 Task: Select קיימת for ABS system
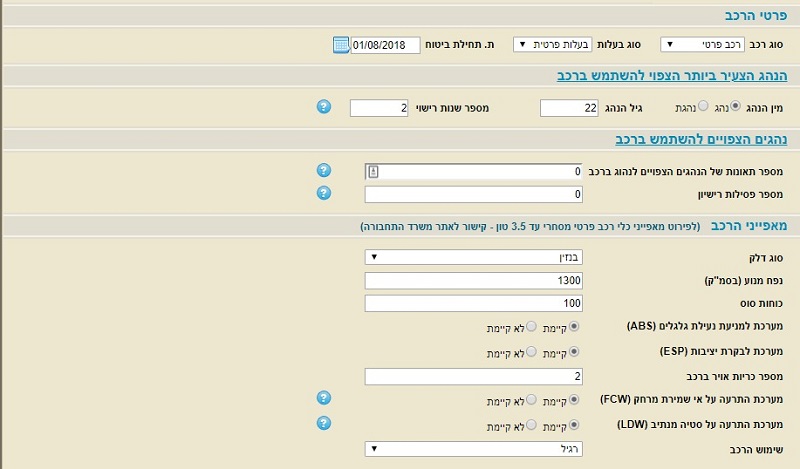click(574, 326)
